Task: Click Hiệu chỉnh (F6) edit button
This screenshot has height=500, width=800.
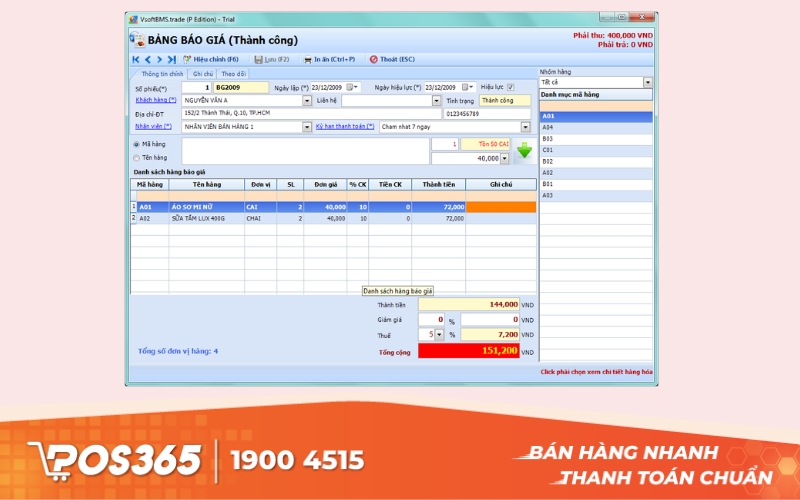Action: tap(211, 60)
